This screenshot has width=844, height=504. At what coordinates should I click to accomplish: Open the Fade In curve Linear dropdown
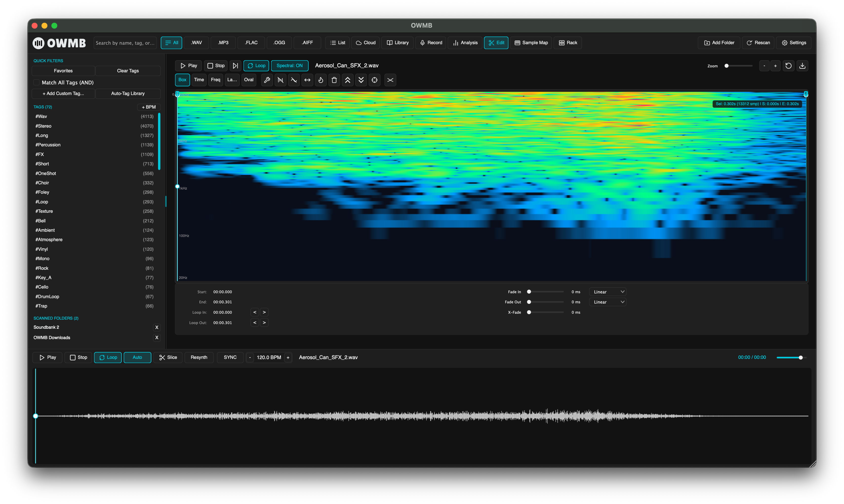(x=608, y=292)
